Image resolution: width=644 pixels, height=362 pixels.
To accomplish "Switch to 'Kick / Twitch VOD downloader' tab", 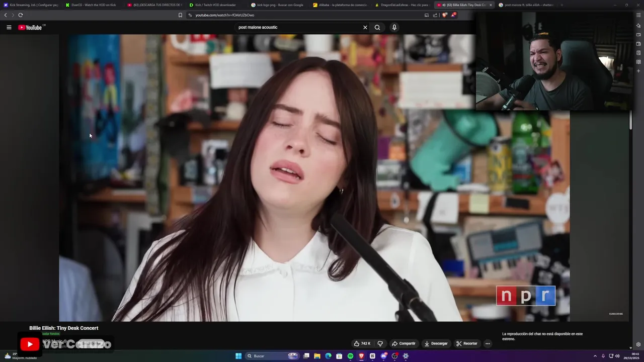I will point(217,5).
